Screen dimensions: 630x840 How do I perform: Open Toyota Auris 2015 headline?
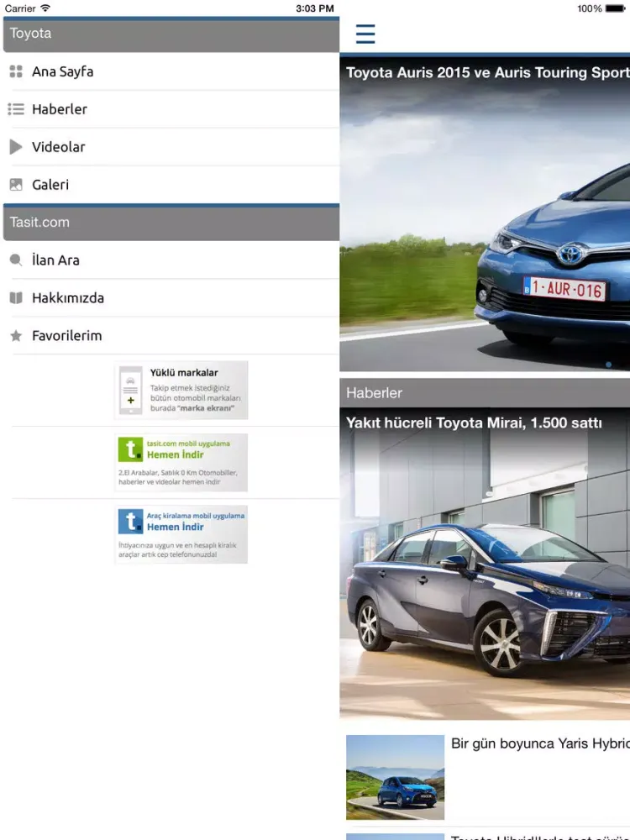(487, 73)
